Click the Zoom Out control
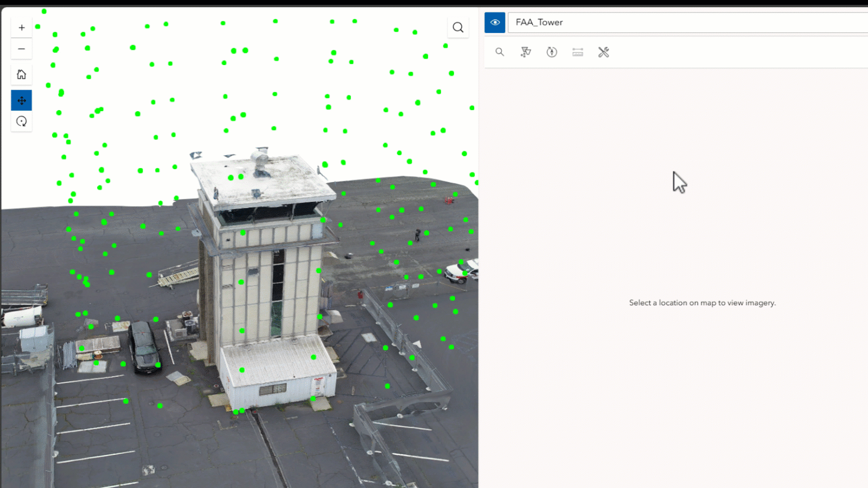The width and height of the screenshot is (868, 488). click(21, 49)
